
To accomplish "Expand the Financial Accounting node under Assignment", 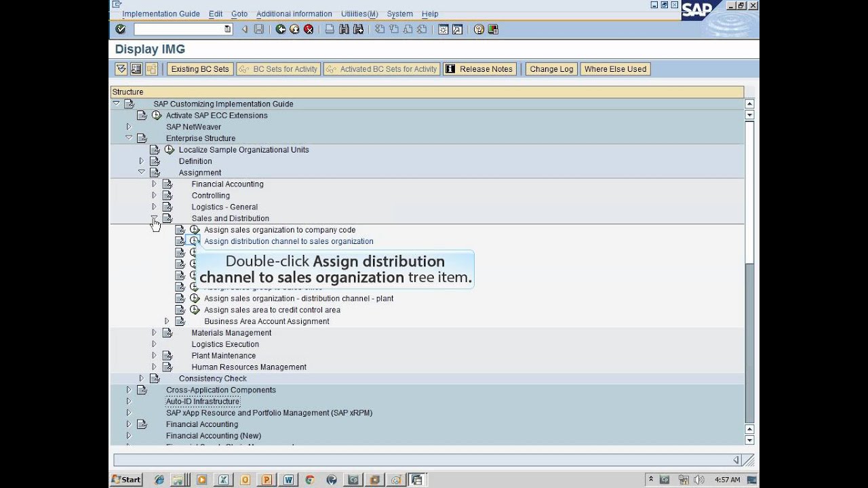I will coord(154,184).
